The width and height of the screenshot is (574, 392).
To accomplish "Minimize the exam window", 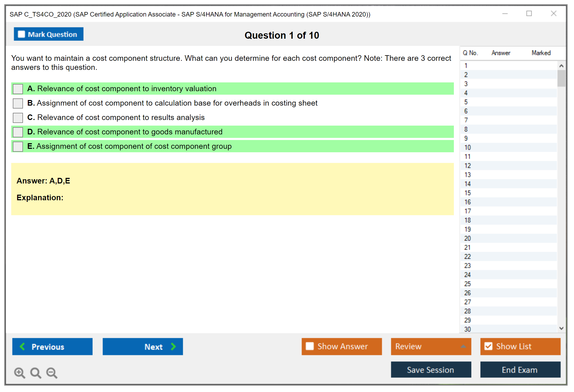I will tap(505, 14).
